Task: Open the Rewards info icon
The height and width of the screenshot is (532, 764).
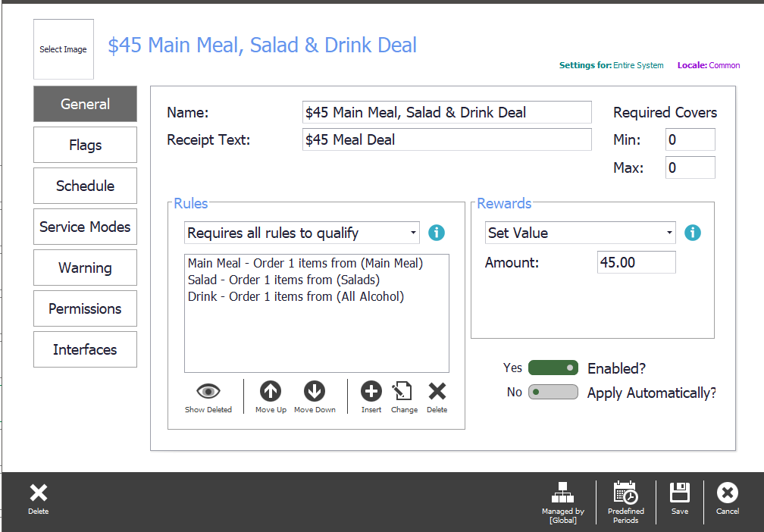Action: point(693,233)
